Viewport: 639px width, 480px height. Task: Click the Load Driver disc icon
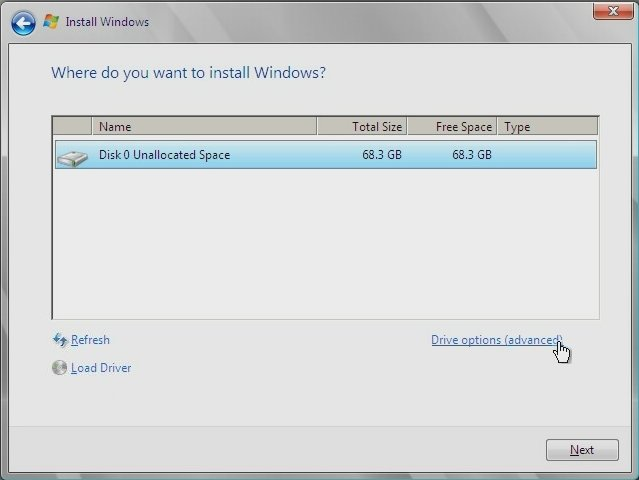[x=59, y=368]
